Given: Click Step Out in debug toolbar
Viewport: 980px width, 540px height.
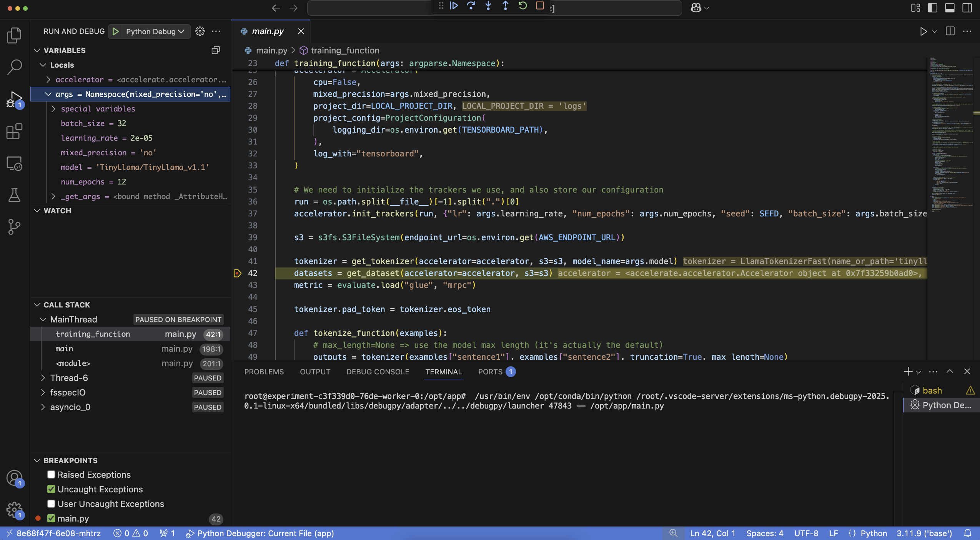Looking at the screenshot, I should (506, 6).
